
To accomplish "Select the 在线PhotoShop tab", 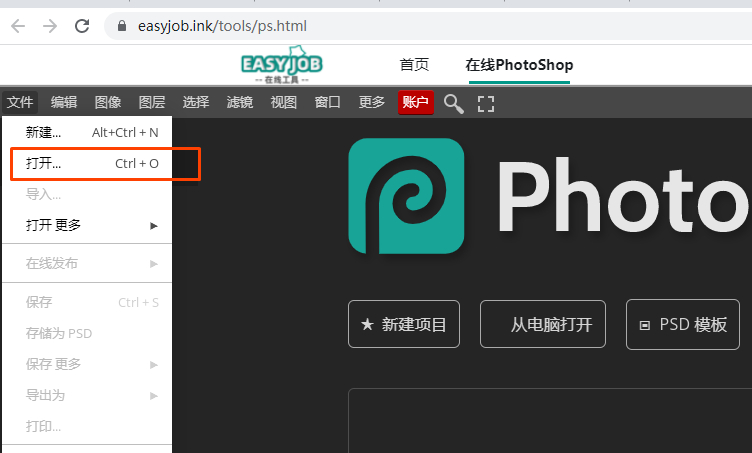I will click(x=519, y=65).
